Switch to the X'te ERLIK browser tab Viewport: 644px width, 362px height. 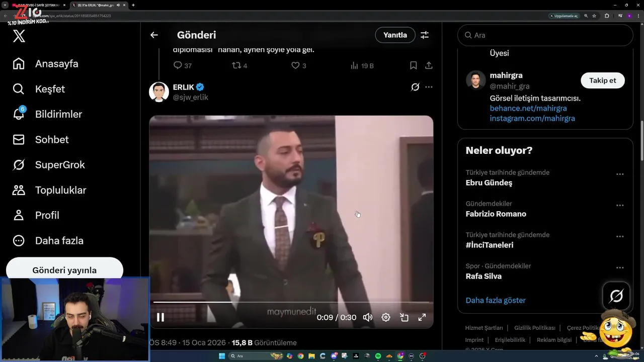pyautogui.click(x=100, y=5)
